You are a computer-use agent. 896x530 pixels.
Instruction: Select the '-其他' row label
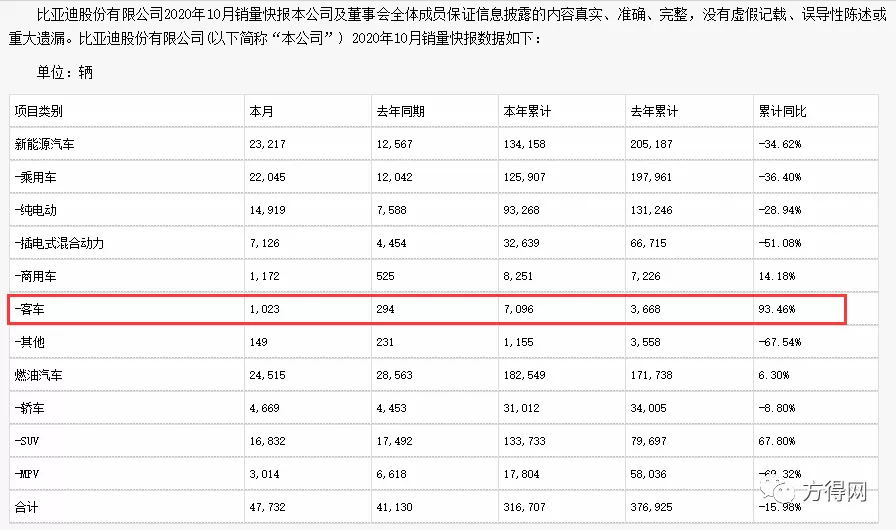point(30,342)
